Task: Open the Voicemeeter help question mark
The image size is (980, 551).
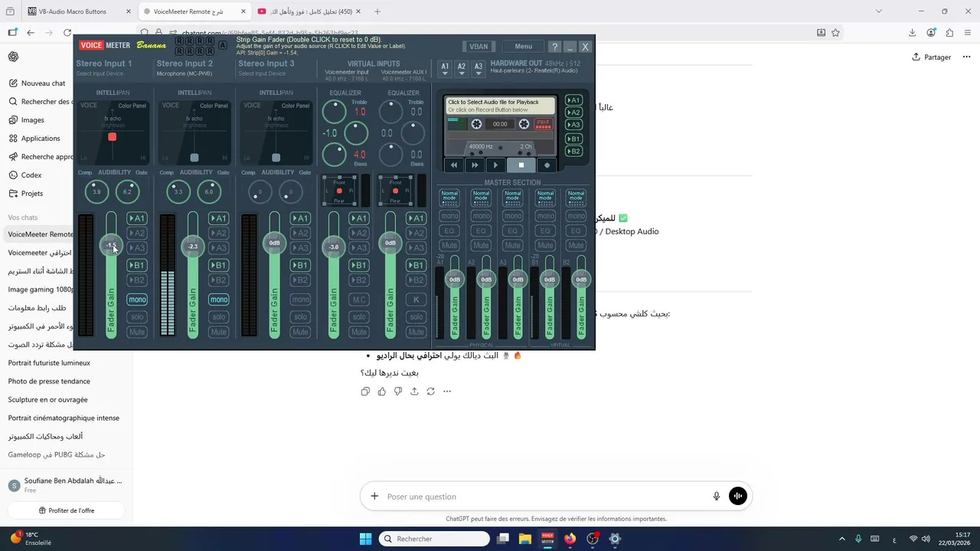Action: pyautogui.click(x=555, y=47)
